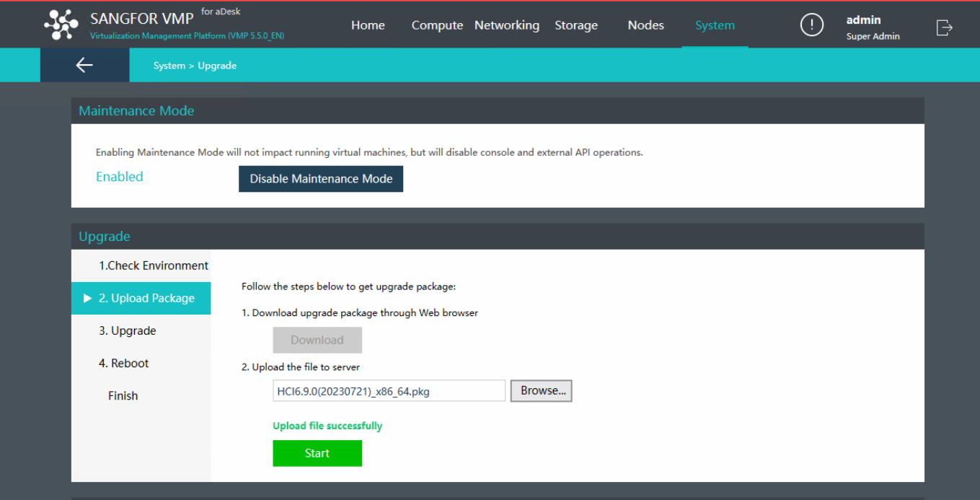Click the System breadcrumb link
Screen dimensions: 980x500
[x=169, y=66]
